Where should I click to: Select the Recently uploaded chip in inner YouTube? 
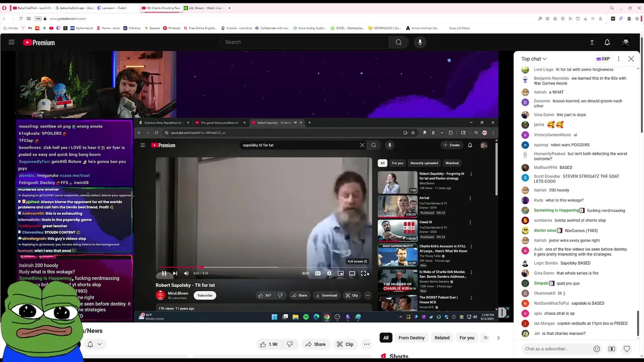click(x=424, y=163)
